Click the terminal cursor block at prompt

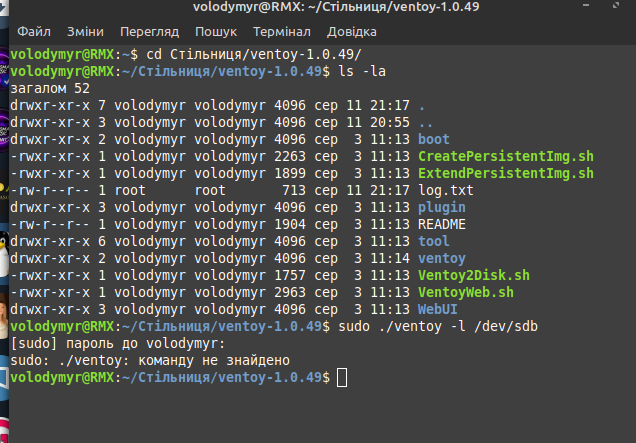(x=342, y=378)
